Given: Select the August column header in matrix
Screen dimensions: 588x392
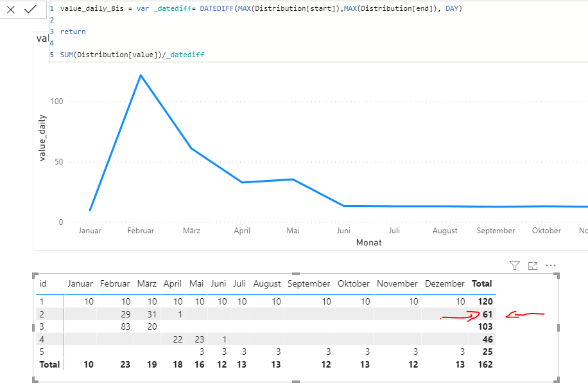Looking at the screenshot, I should [x=266, y=284].
